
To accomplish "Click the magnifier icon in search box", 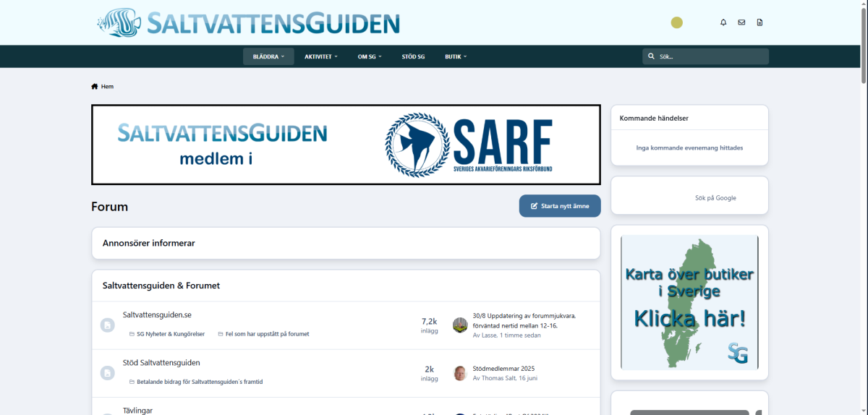I will pos(652,56).
